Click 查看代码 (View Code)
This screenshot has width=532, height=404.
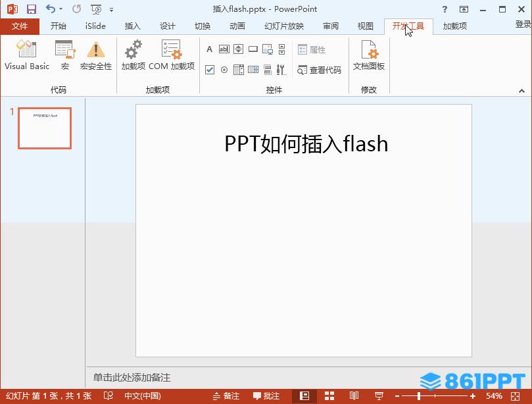pos(320,70)
